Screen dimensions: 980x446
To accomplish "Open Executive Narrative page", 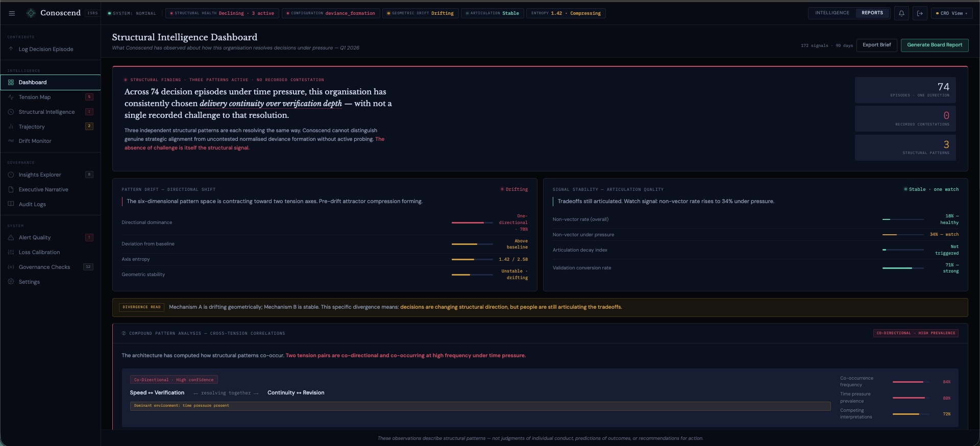I will pyautogui.click(x=51, y=189).
